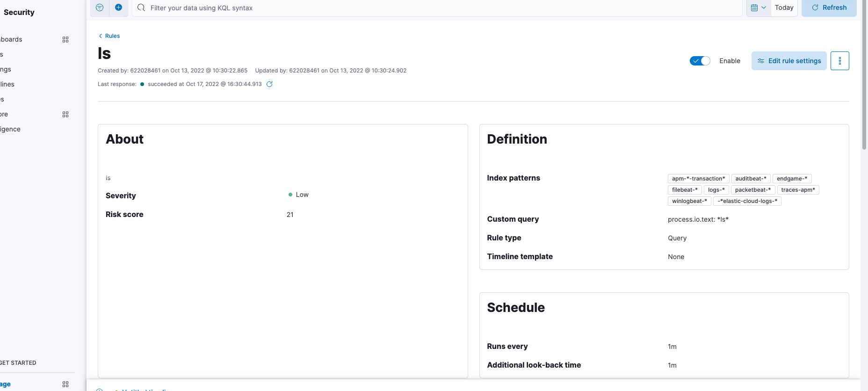Go back to Rules list

click(109, 36)
